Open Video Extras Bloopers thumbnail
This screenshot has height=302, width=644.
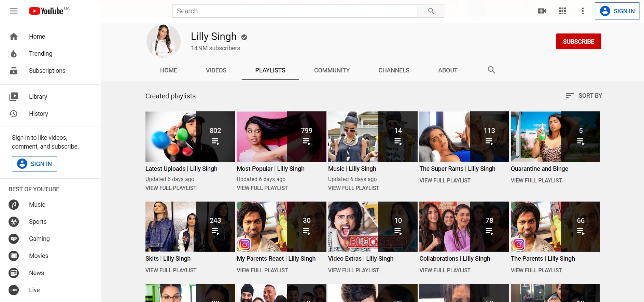[x=373, y=226]
